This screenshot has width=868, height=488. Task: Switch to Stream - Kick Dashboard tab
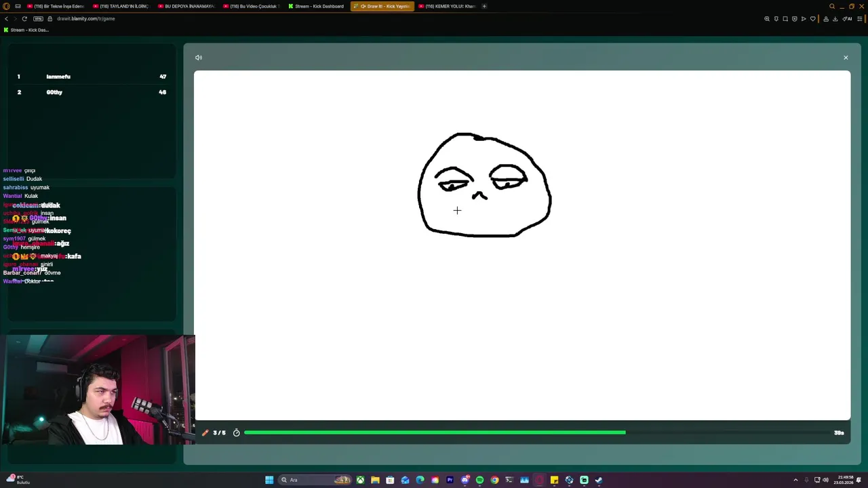(x=315, y=6)
